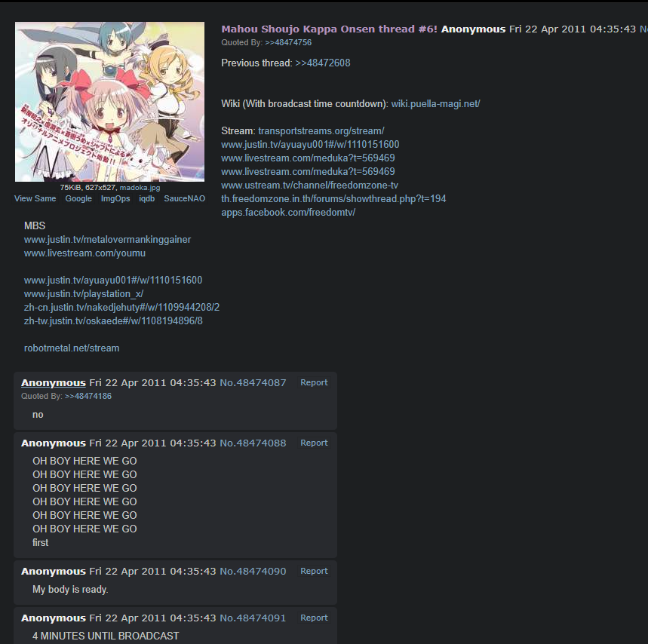
Task: Follow quoted-by link >>48474186
Action: [x=88, y=396]
